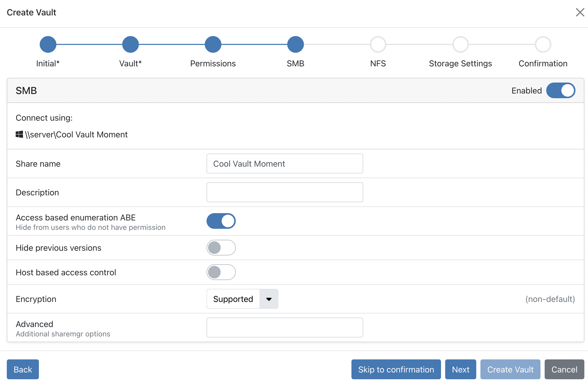Jump to the Initial wizard step circle
Screen dimensions: 588x385
(x=48, y=44)
